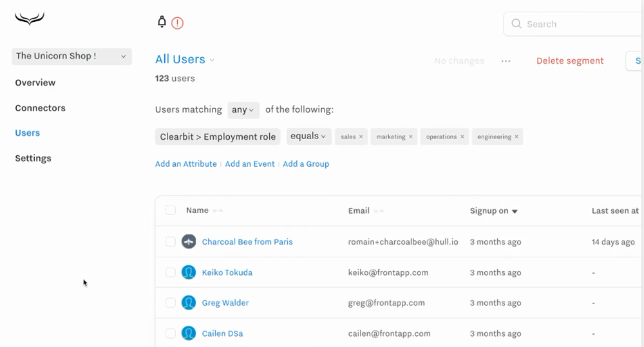
Task: Click the red alert warning icon
Action: coord(178,23)
